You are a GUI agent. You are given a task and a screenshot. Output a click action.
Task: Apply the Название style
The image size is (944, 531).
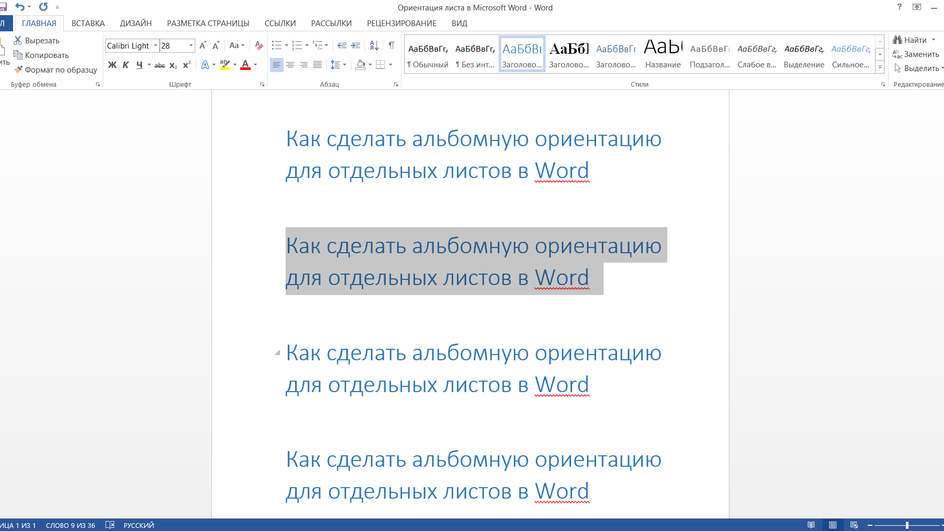[662, 54]
